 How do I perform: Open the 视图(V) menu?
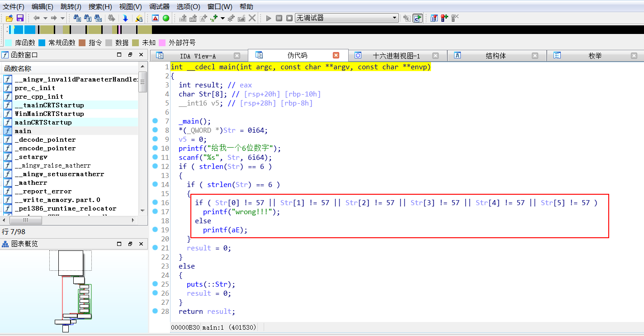coord(130,6)
